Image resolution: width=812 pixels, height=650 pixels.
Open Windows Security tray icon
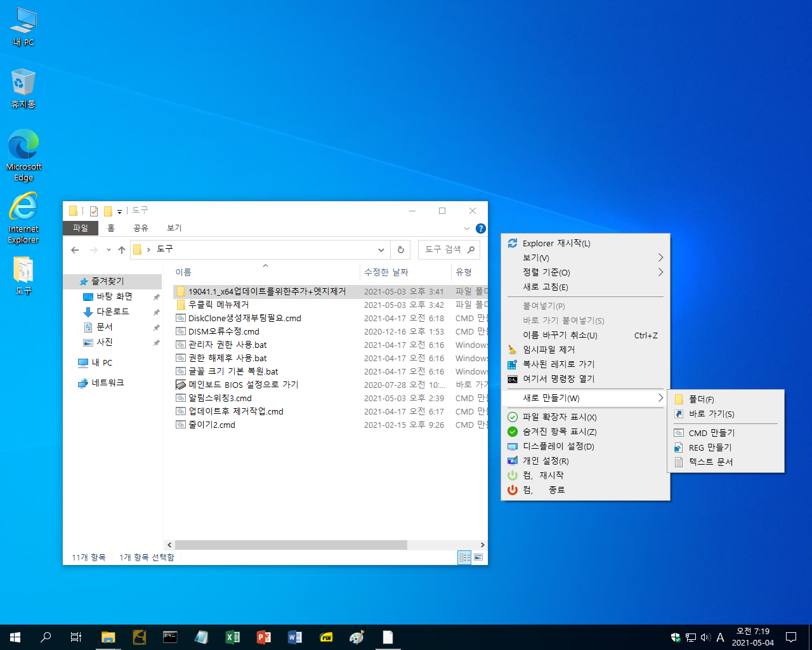tap(676, 637)
